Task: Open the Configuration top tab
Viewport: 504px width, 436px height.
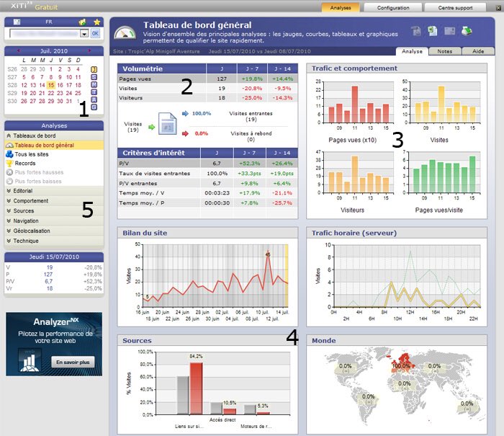Action: (393, 8)
